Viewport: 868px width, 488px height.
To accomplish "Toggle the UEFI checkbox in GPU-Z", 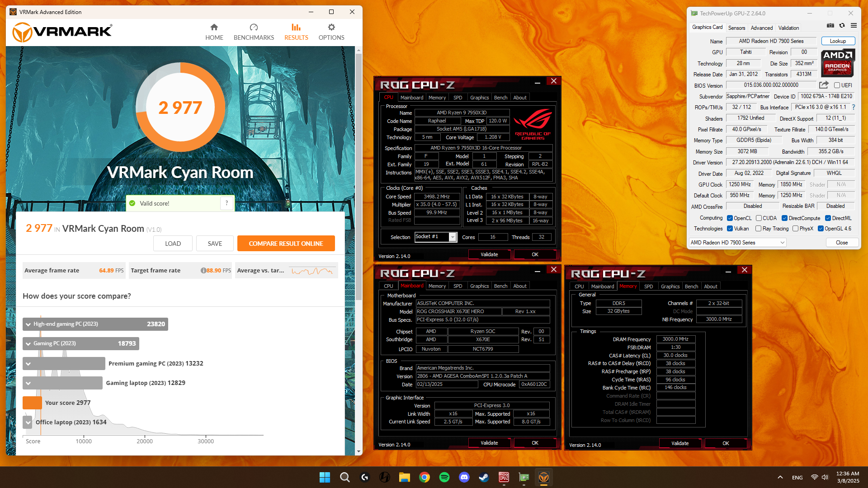I will pos(837,85).
